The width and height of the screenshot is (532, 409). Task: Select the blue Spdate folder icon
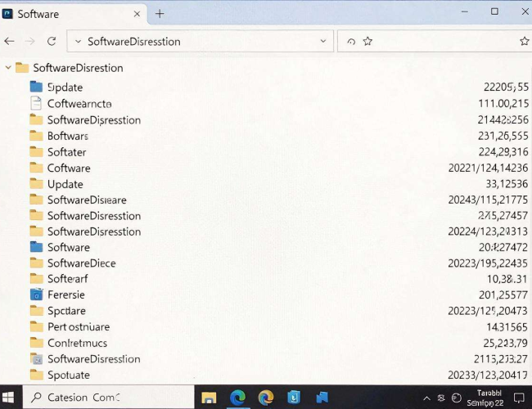coord(36,87)
